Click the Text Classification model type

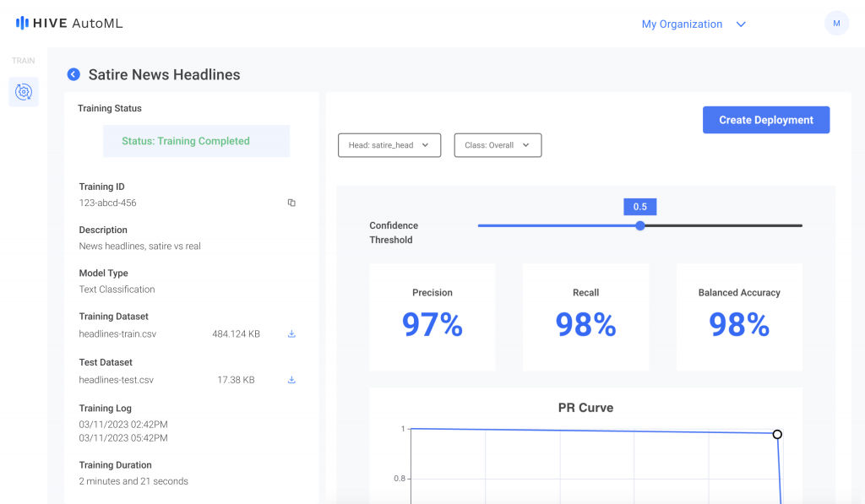click(117, 289)
